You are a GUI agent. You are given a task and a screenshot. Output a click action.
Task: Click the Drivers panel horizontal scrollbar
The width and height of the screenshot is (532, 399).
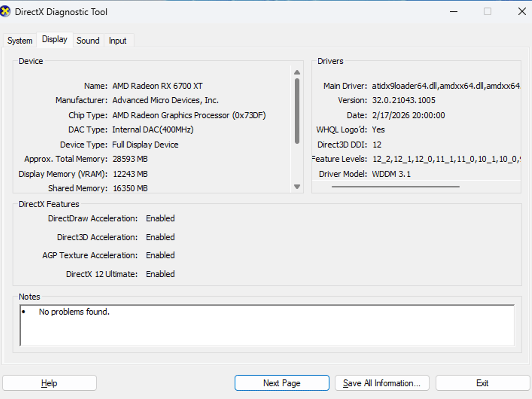click(396, 187)
